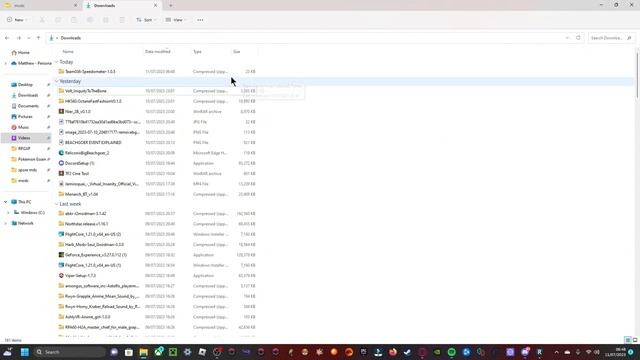
Task: Open Settings gear on taskbar
Action: (187, 352)
